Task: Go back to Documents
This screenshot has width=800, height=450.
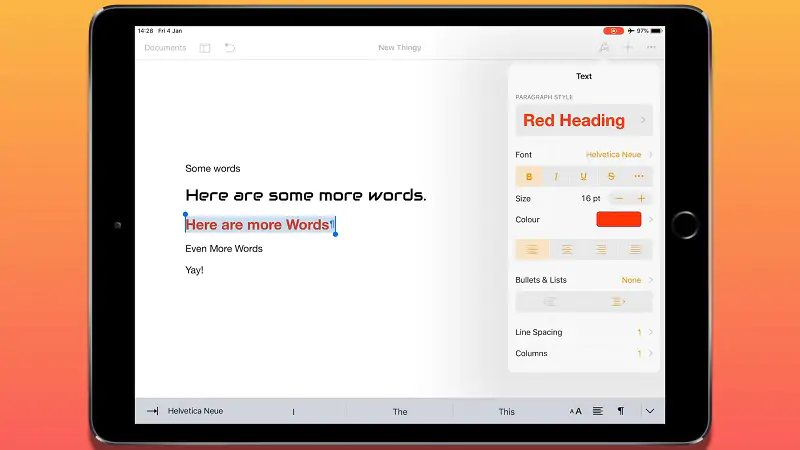Action: [165, 47]
